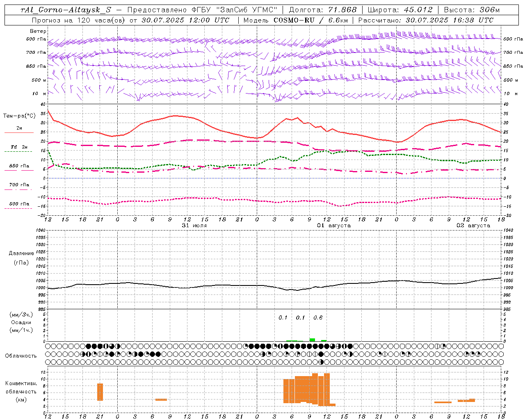Click the Ветер wind panel label
525x420 pixels.
38,31
